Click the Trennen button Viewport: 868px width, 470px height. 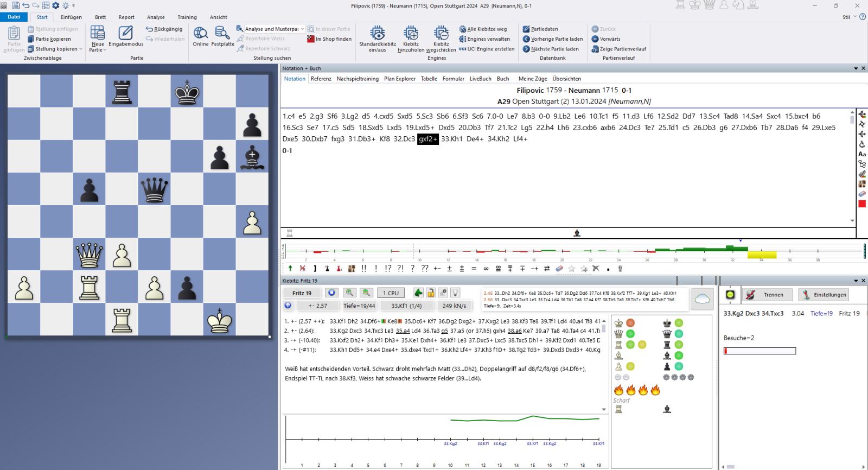coord(767,295)
